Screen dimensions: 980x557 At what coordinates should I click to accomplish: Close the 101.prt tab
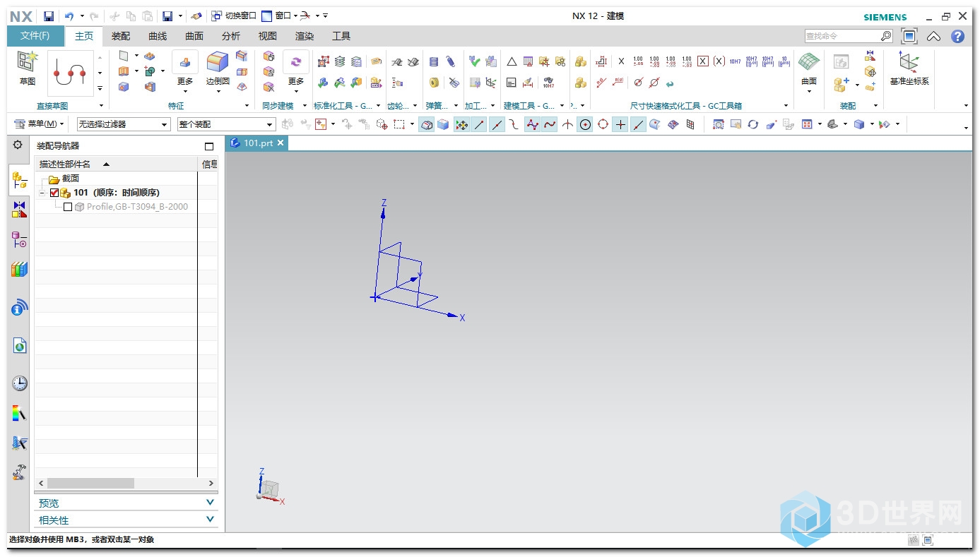[x=281, y=143]
